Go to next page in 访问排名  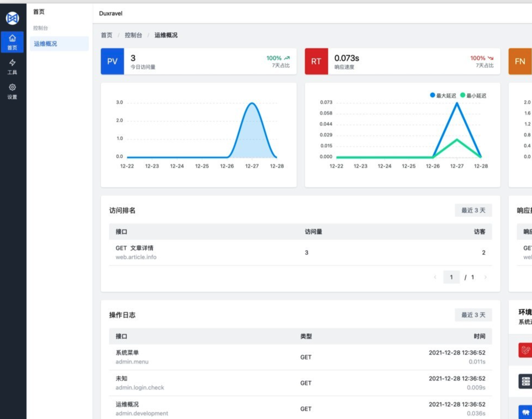485,277
